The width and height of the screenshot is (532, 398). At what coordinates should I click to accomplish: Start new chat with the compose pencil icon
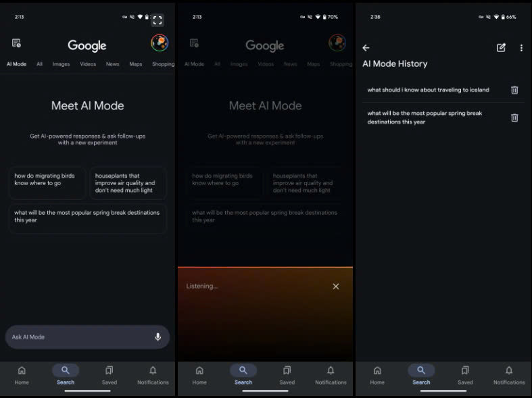(x=501, y=48)
